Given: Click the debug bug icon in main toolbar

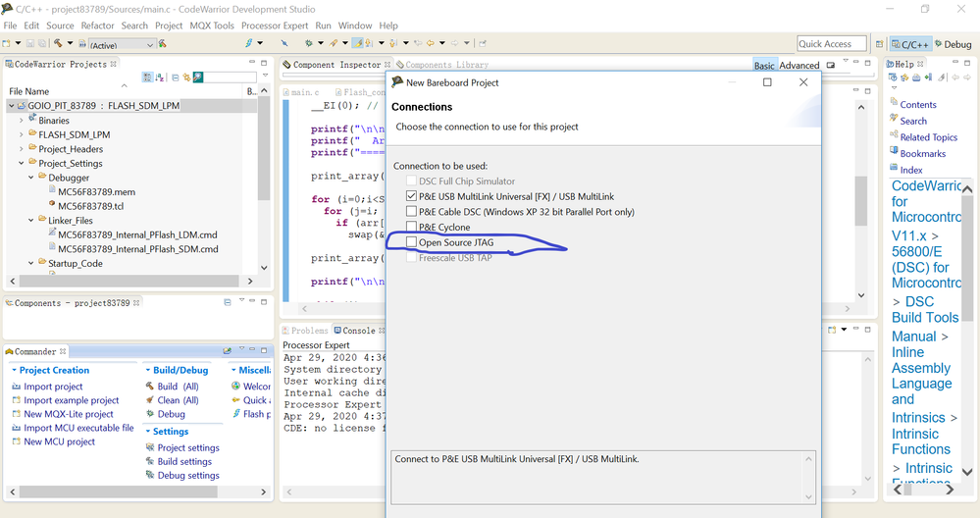Looking at the screenshot, I should [308, 43].
